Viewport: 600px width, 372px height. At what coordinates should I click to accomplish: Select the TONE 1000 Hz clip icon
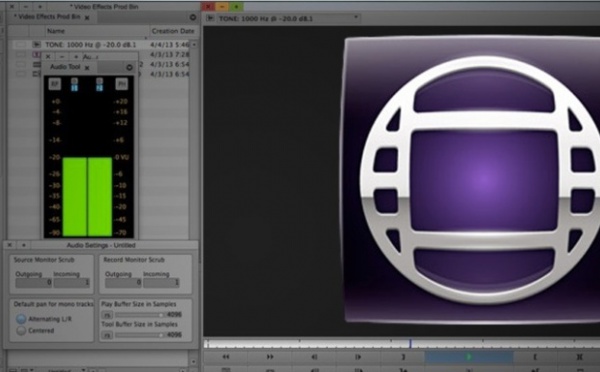click(x=37, y=45)
